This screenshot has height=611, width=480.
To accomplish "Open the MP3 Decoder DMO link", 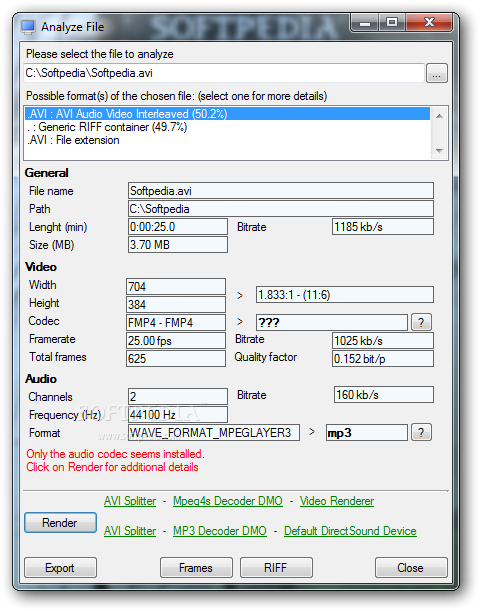I will pyautogui.click(x=220, y=531).
